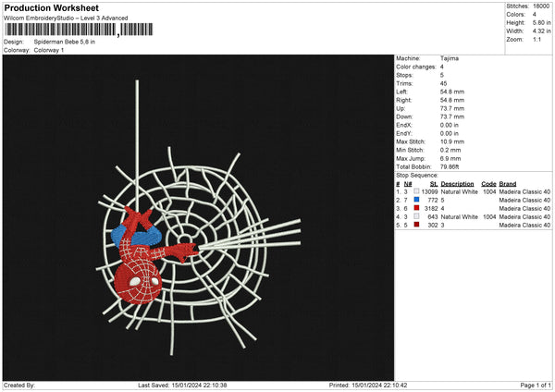The image size is (555, 392).
Task: Click the Right value 54.8 mm
Action: coord(452,100)
